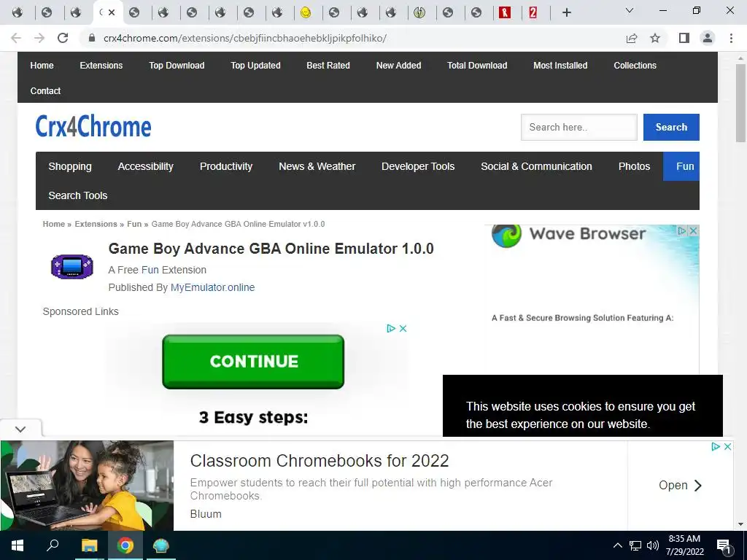
Task: Open File Explorer from the taskbar
Action: tap(89, 545)
